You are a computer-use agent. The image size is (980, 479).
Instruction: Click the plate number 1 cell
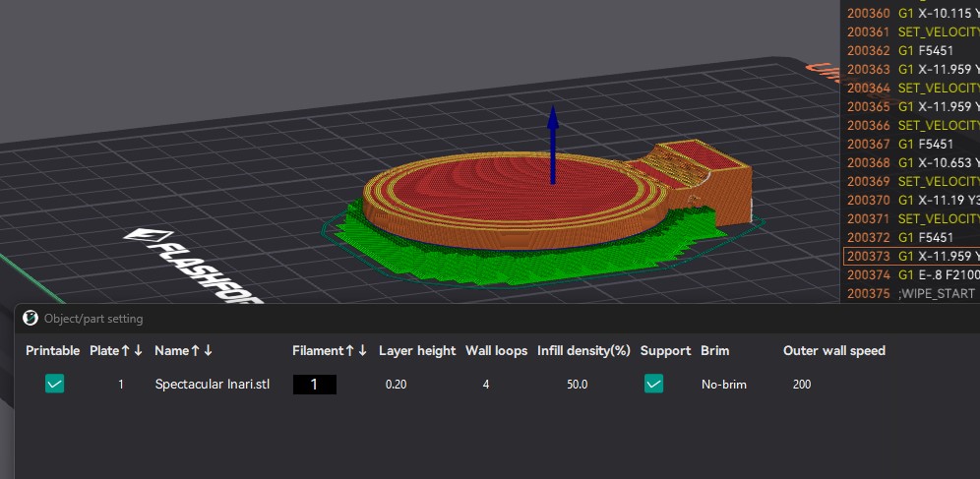coord(121,385)
